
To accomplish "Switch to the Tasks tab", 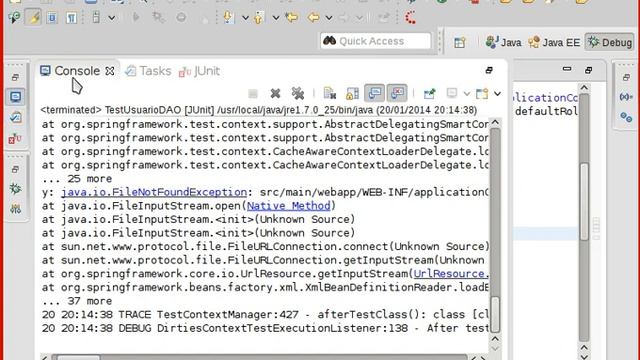I will tap(148, 71).
